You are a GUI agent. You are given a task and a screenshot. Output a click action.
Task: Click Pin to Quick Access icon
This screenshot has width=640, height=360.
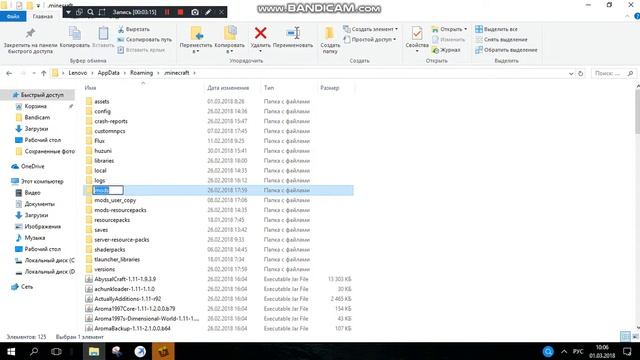point(30,33)
